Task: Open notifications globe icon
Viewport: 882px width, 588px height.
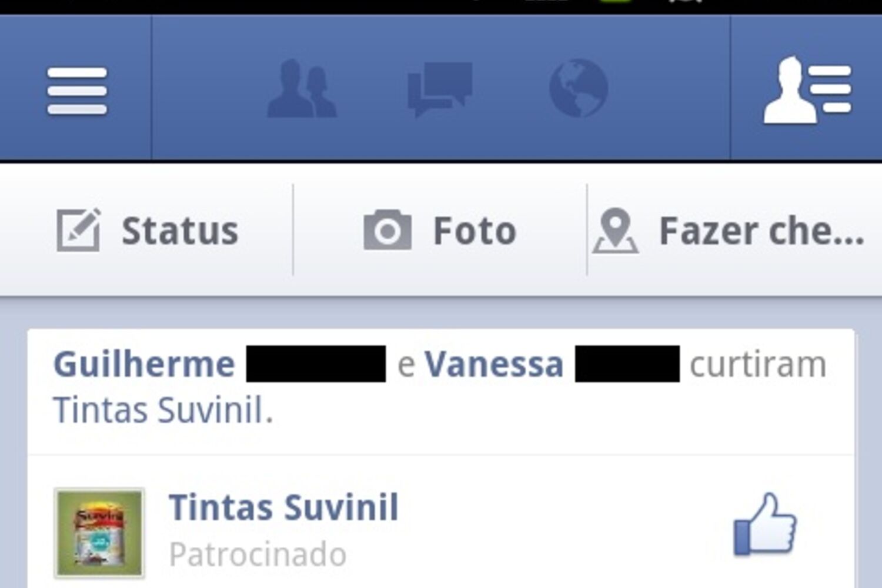Action: pos(579,88)
